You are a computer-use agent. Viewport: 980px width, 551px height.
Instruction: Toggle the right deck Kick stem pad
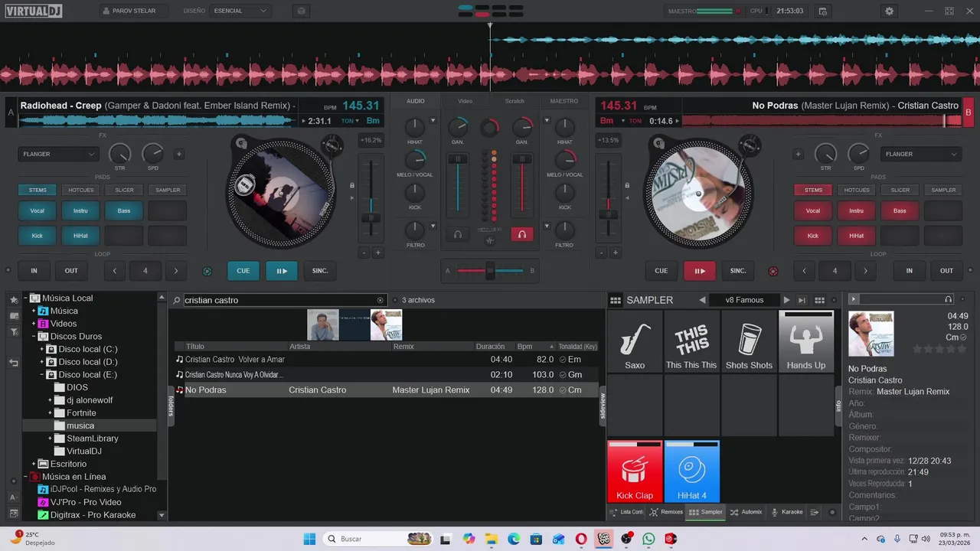813,236
